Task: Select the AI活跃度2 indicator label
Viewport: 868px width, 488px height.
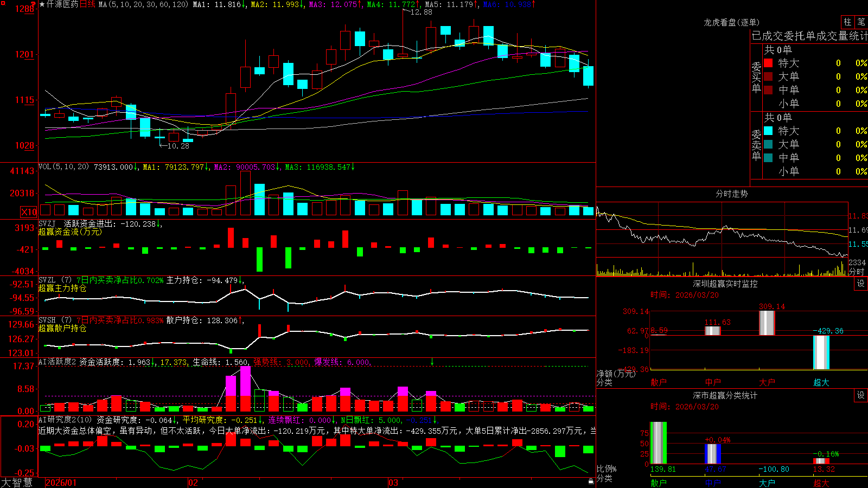Action: pyautogui.click(x=58, y=362)
